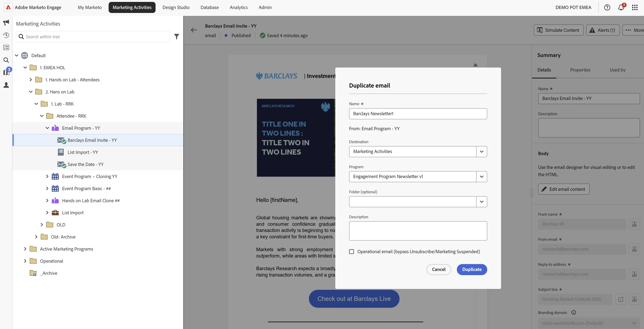Click the token icon beside From name
The width and height of the screenshot is (644, 329).
tap(635, 224)
